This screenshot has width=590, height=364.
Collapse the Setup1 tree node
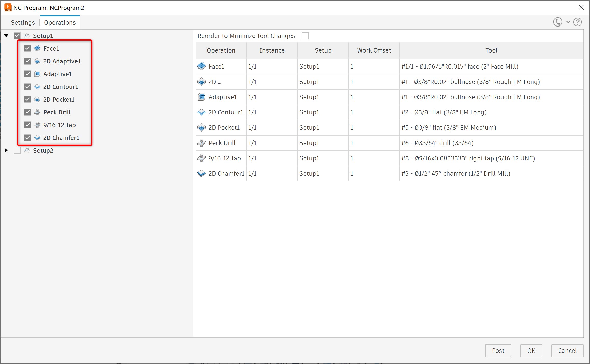pos(6,36)
